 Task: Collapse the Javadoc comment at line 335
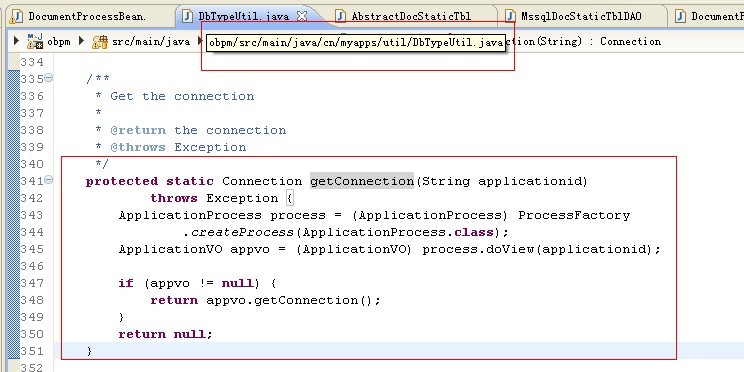[48, 78]
